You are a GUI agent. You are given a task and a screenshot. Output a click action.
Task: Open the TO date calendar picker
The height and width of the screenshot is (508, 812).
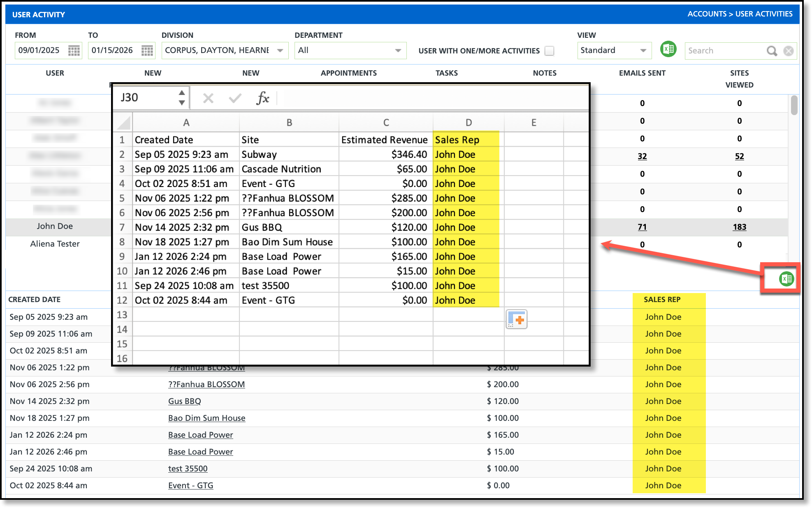[x=147, y=51]
